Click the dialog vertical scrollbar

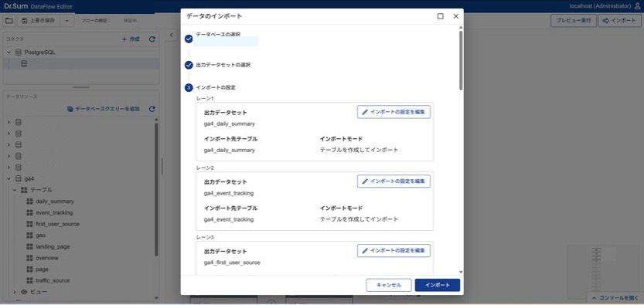pyautogui.click(x=461, y=60)
